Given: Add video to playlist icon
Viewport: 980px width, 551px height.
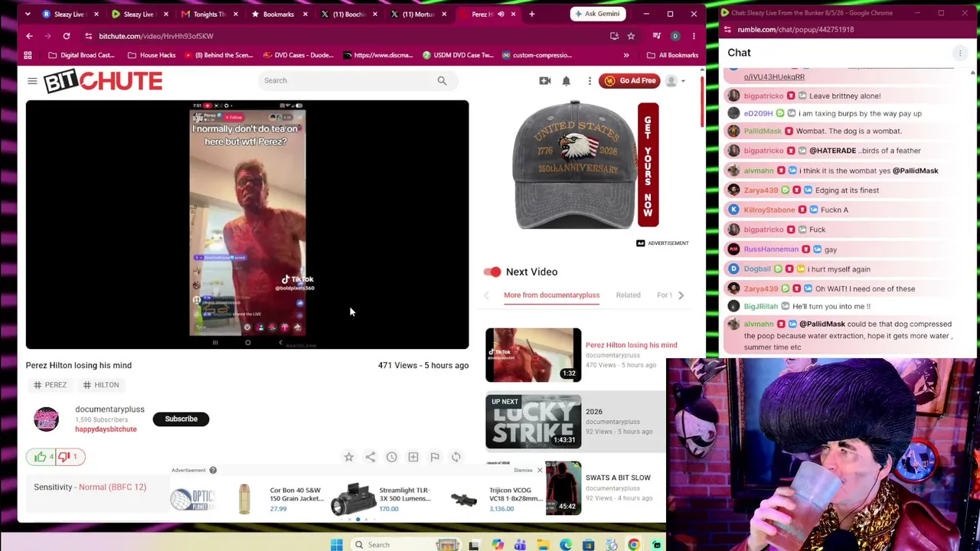Looking at the screenshot, I should click(413, 457).
